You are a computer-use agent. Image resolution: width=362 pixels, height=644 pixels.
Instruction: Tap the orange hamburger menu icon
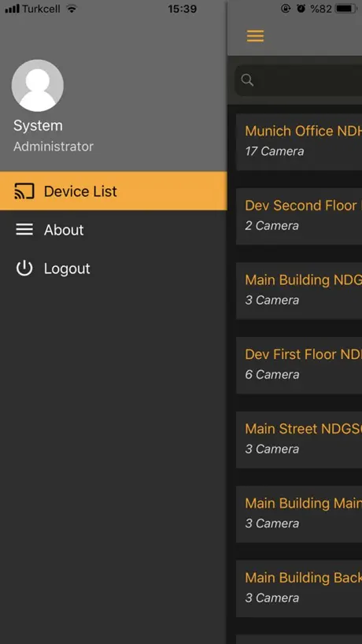tap(255, 36)
